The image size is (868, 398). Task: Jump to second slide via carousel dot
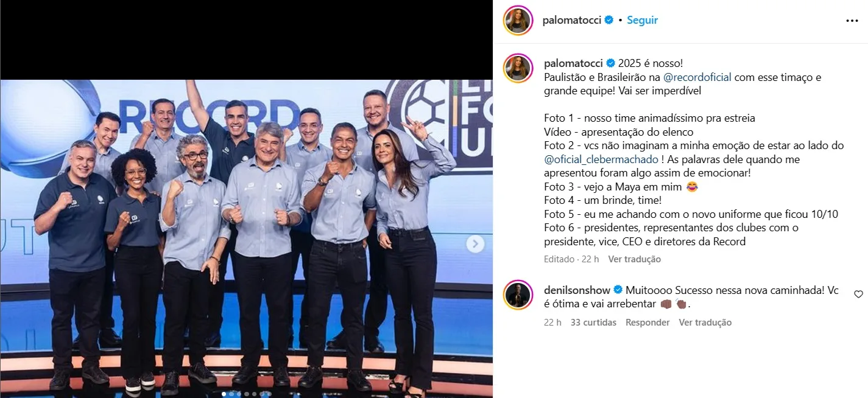pos(231,394)
